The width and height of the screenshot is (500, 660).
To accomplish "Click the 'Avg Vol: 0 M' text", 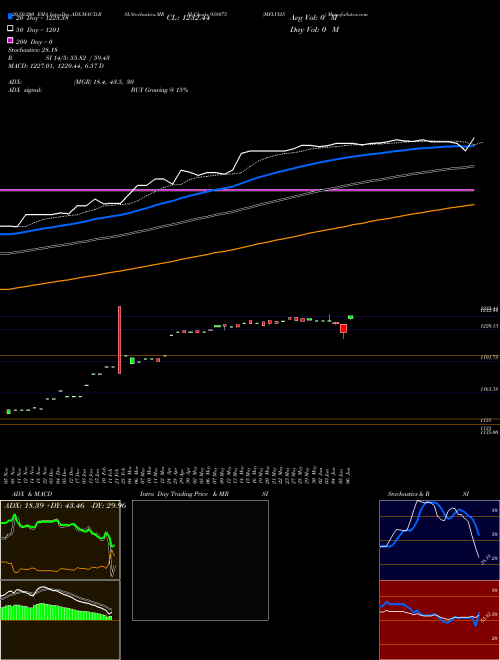I will tap(314, 18).
